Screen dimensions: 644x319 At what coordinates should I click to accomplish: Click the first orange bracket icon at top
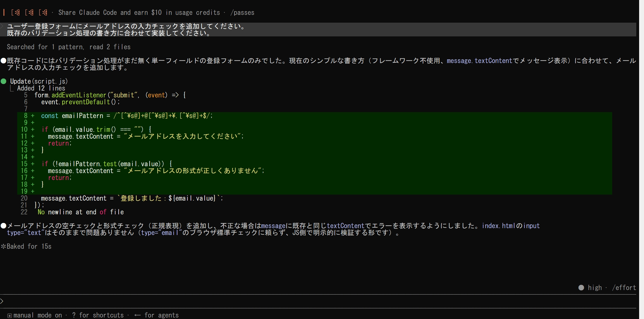(x=15, y=13)
